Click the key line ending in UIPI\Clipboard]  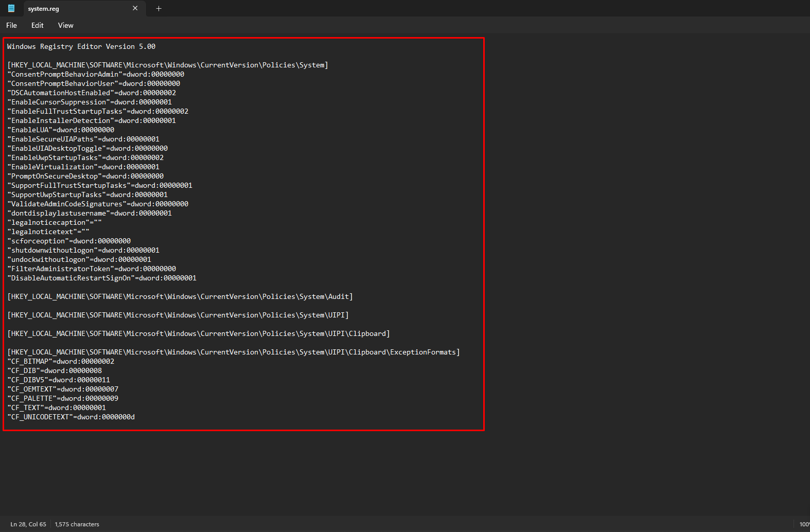tap(199, 333)
